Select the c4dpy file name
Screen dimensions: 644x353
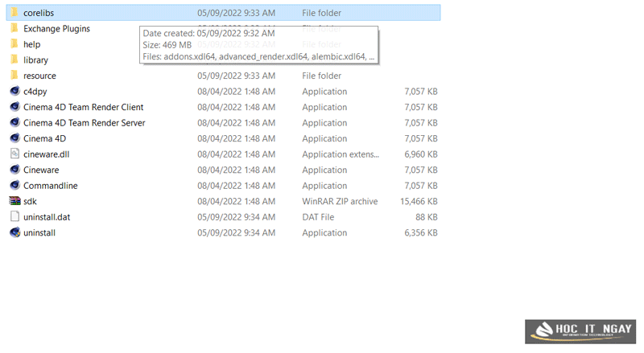[x=35, y=92]
